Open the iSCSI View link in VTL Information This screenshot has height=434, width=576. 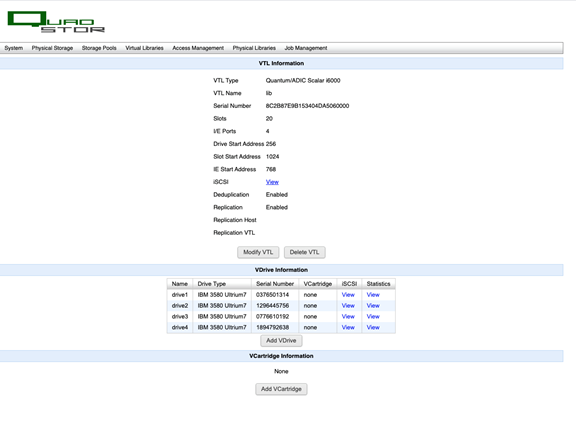coord(272,182)
